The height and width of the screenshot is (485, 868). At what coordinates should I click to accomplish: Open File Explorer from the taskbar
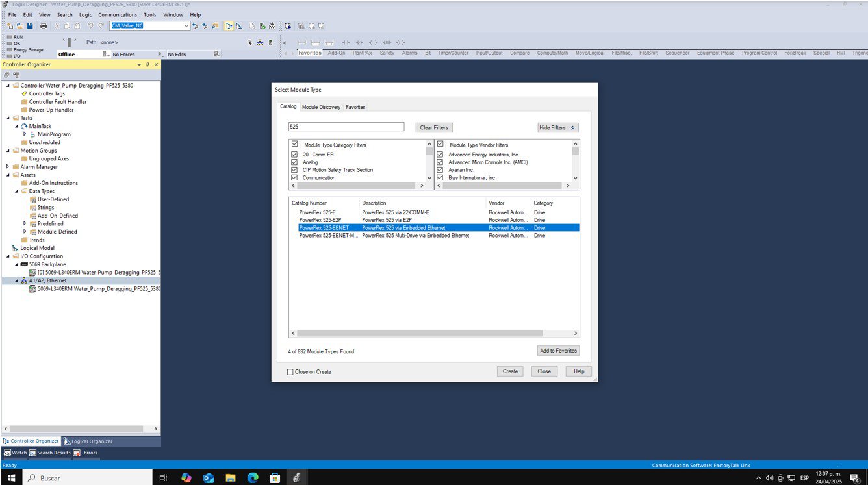[231, 478]
